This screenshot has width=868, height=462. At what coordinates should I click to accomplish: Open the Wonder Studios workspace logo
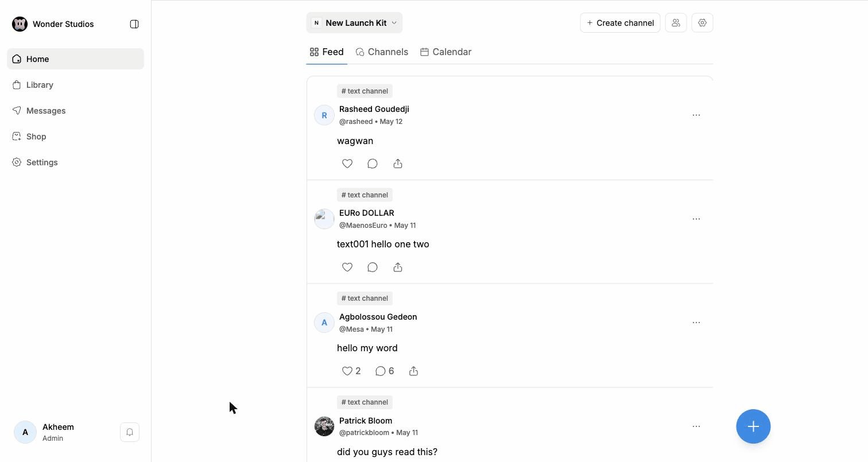(20, 24)
